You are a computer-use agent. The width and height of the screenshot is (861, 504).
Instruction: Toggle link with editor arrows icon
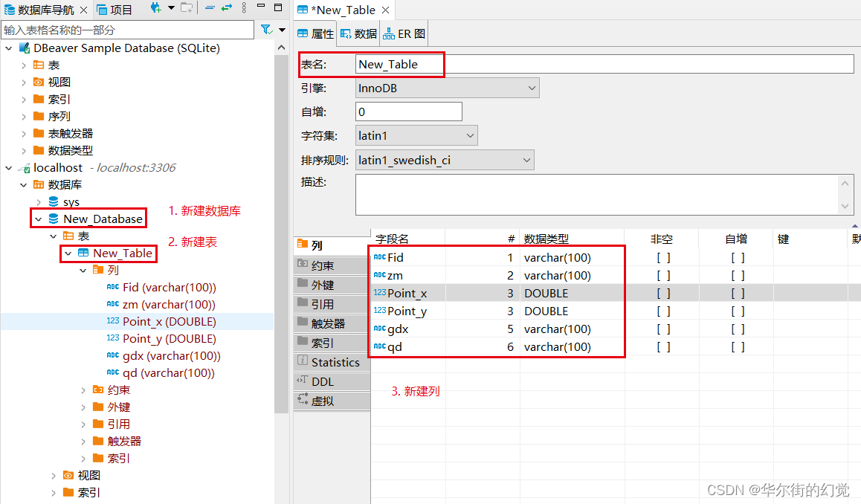click(227, 8)
